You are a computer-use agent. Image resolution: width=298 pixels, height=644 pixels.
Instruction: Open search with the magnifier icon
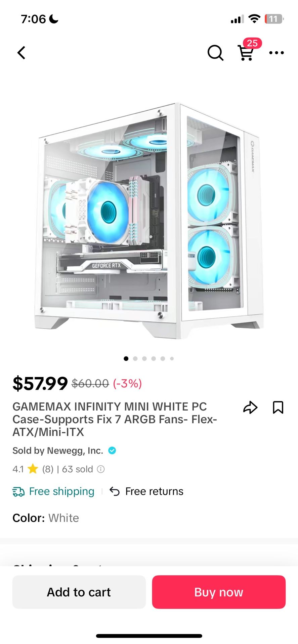[215, 53]
